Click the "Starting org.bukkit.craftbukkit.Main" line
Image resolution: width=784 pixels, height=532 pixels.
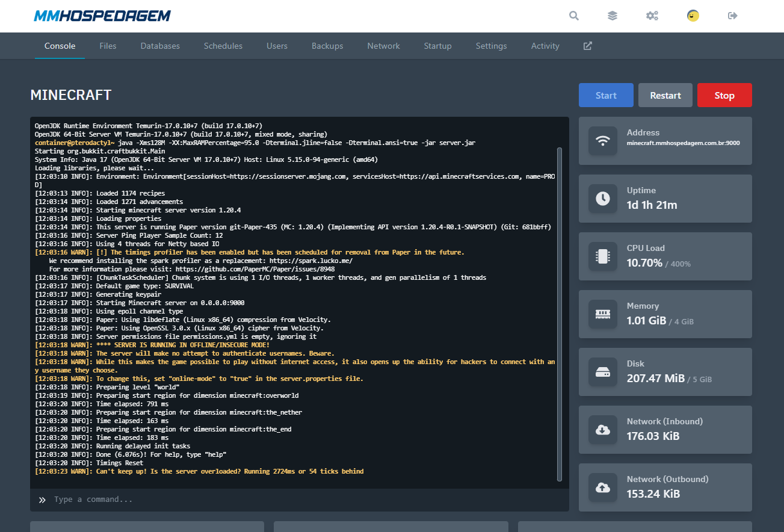[100, 151]
